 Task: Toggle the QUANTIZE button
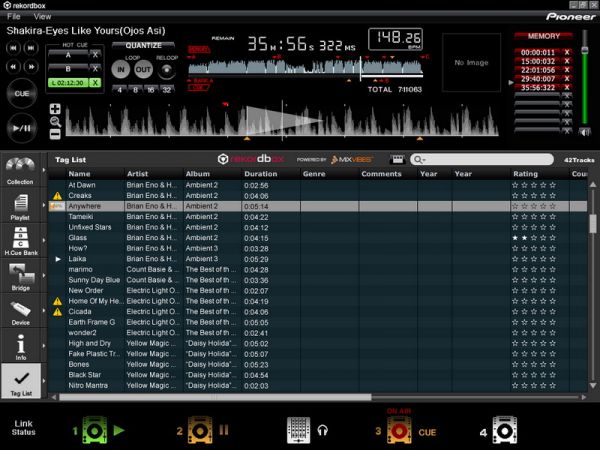(143, 46)
